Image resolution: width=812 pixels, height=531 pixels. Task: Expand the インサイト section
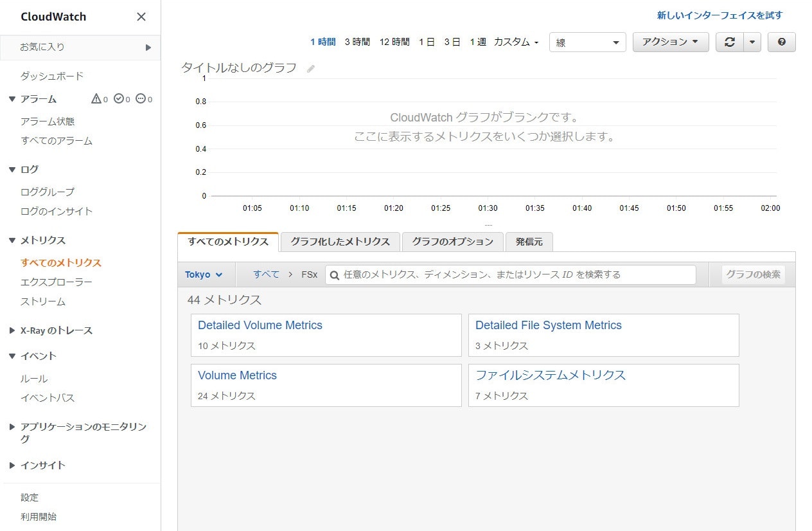point(12,465)
